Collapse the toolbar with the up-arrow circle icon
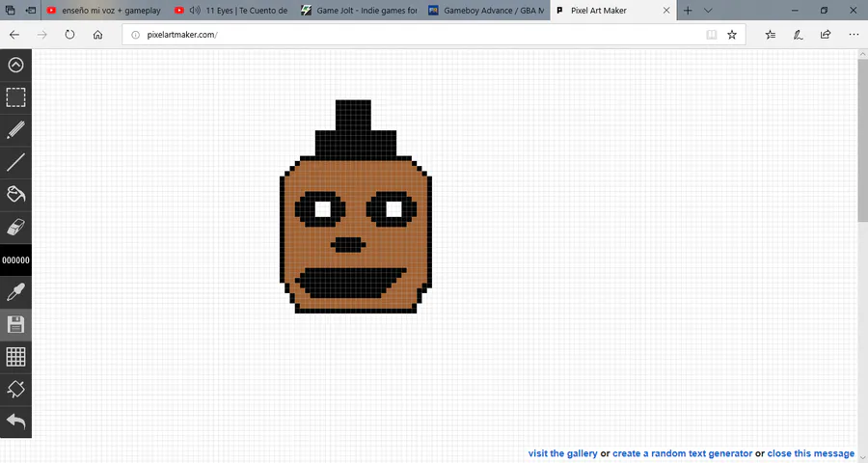This screenshot has height=463, width=868. click(15, 65)
